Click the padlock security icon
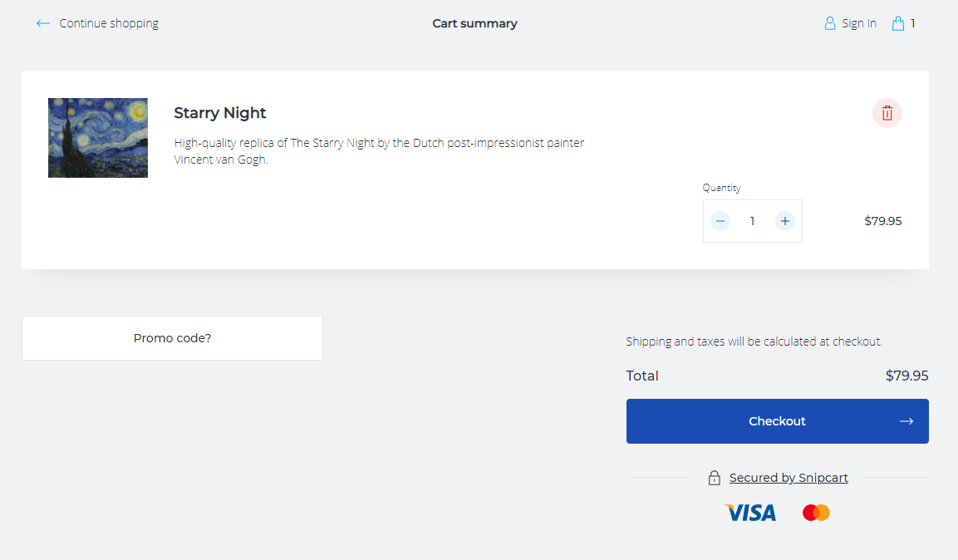 (714, 478)
